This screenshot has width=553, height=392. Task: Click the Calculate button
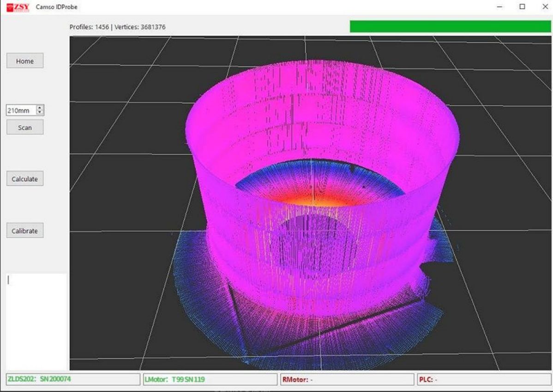(25, 179)
